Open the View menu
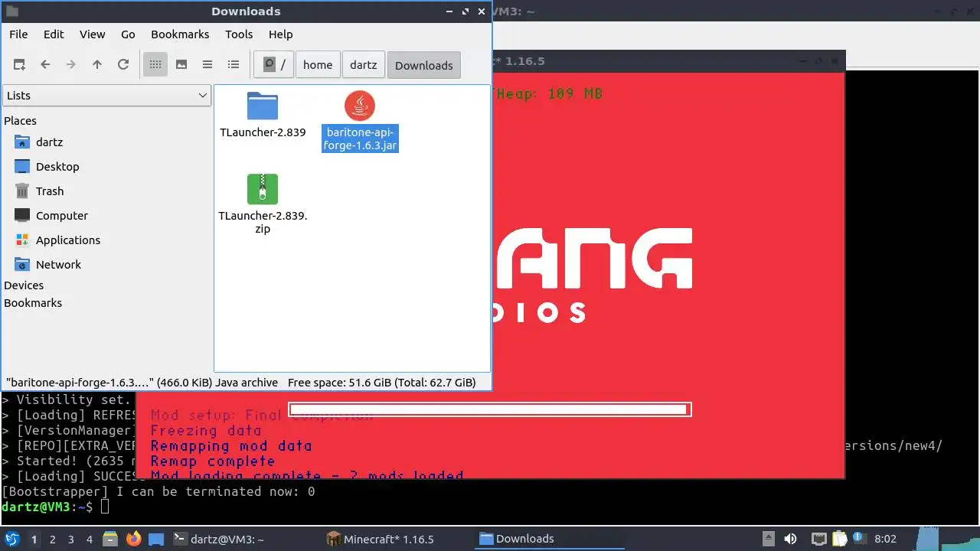980x551 pixels. pyautogui.click(x=93, y=34)
